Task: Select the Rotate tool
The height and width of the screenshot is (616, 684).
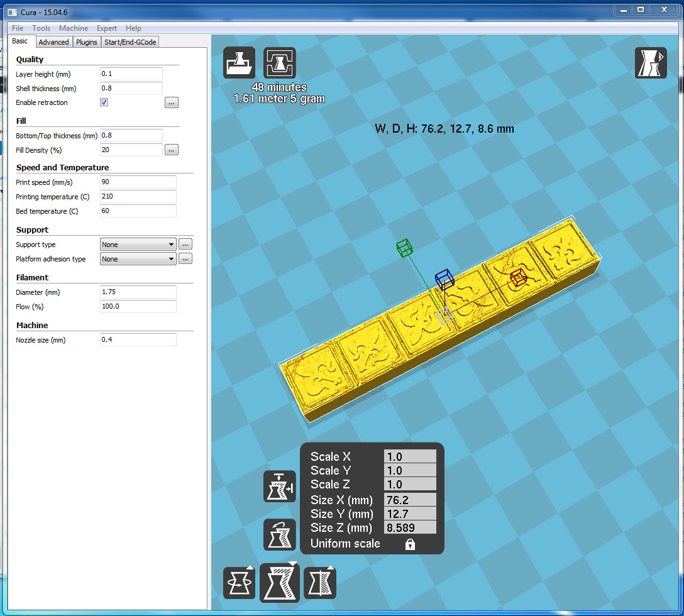Action: pos(240,583)
